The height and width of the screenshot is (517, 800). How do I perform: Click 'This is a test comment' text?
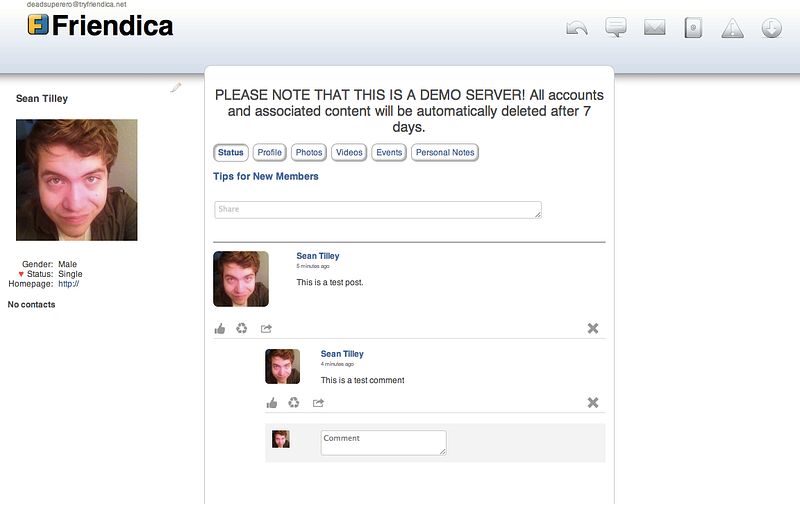tap(363, 380)
